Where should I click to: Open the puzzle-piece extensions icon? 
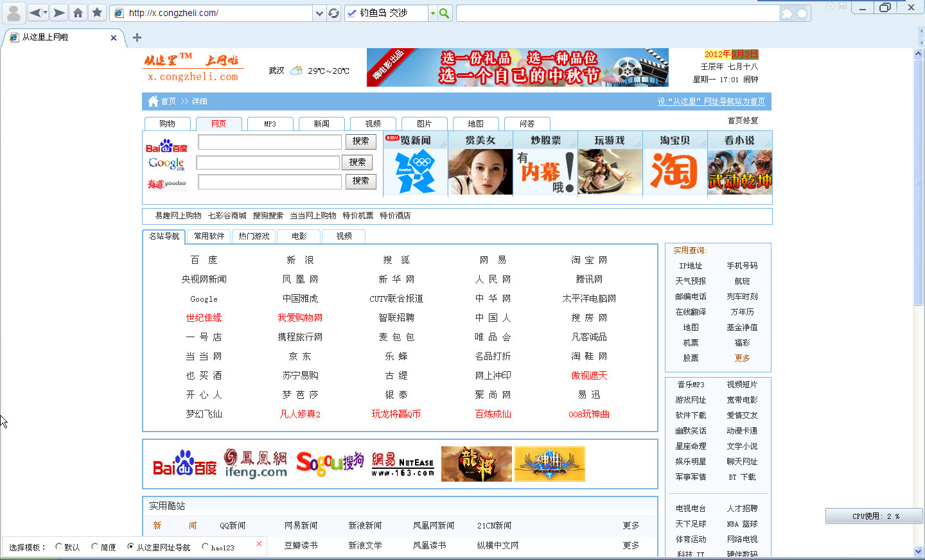787,13
